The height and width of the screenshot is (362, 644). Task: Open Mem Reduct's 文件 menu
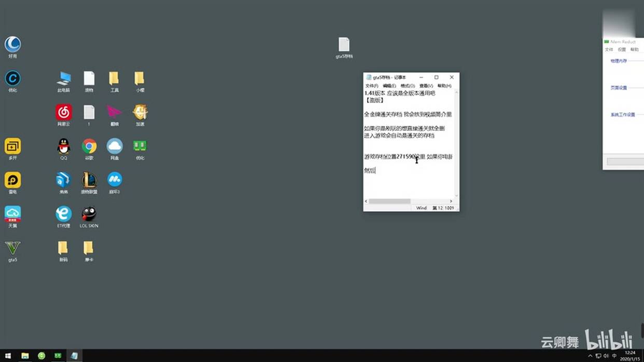(609, 50)
